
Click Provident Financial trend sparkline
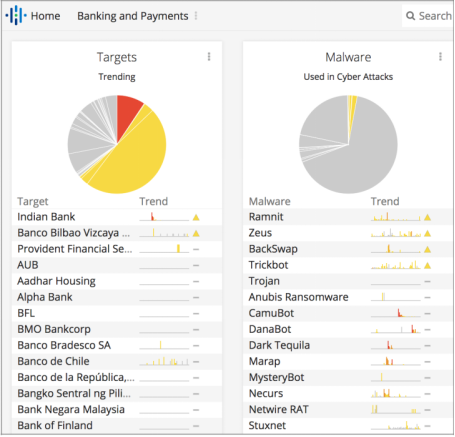[x=164, y=249]
